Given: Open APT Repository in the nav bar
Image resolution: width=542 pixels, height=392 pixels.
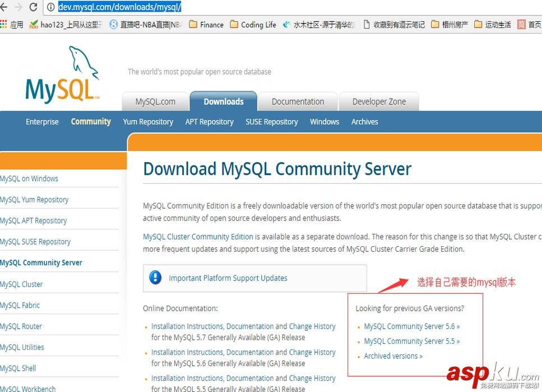Looking at the screenshot, I should [209, 122].
